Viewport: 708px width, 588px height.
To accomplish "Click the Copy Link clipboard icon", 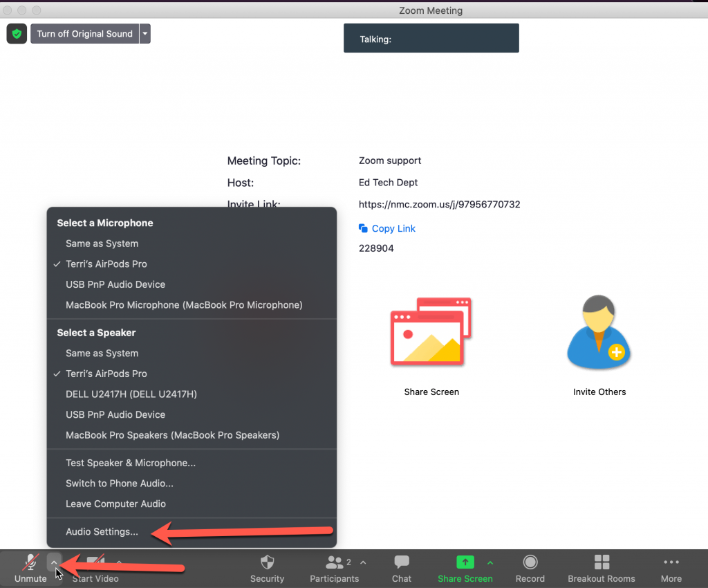I will coord(363,228).
